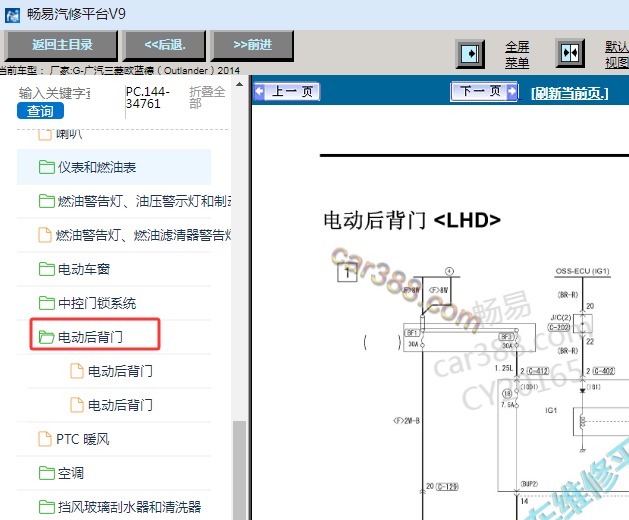Image resolution: width=629 pixels, height=520 pixels.
Task: Open first 电动后背门 sub-document
Action: click(119, 371)
